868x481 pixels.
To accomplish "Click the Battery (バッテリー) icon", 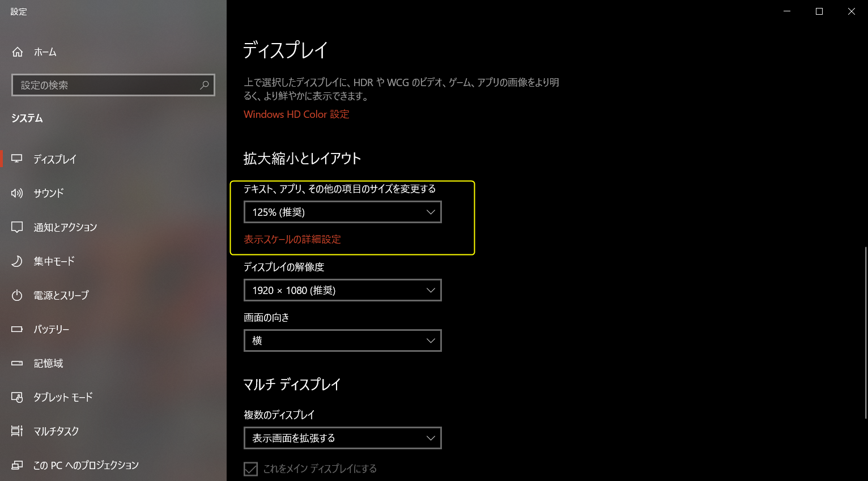I will (x=17, y=329).
